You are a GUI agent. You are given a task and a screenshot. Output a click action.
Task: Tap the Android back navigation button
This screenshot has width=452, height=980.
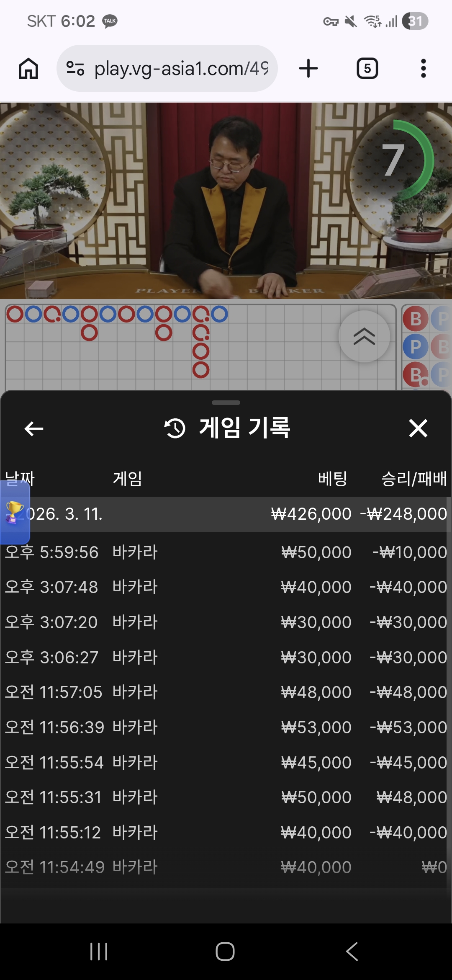coord(352,952)
